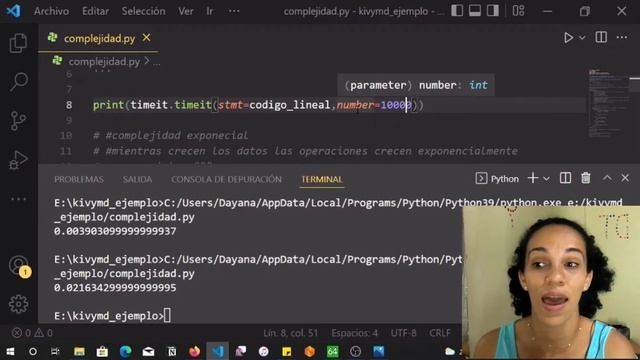Kill the terminal with trash icon
This screenshot has height=360, width=640.
tap(585, 178)
